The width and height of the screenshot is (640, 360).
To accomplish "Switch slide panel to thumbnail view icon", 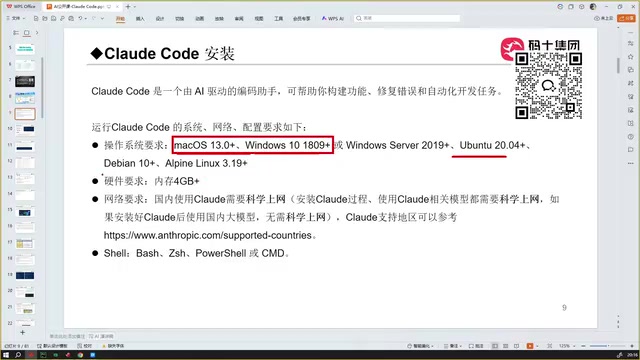I will [x=27, y=33].
